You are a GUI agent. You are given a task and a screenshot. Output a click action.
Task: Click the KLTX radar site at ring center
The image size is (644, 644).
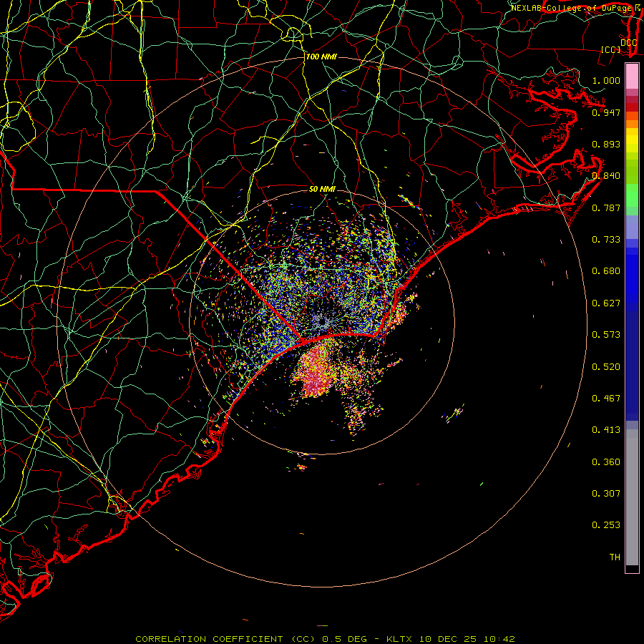click(323, 323)
